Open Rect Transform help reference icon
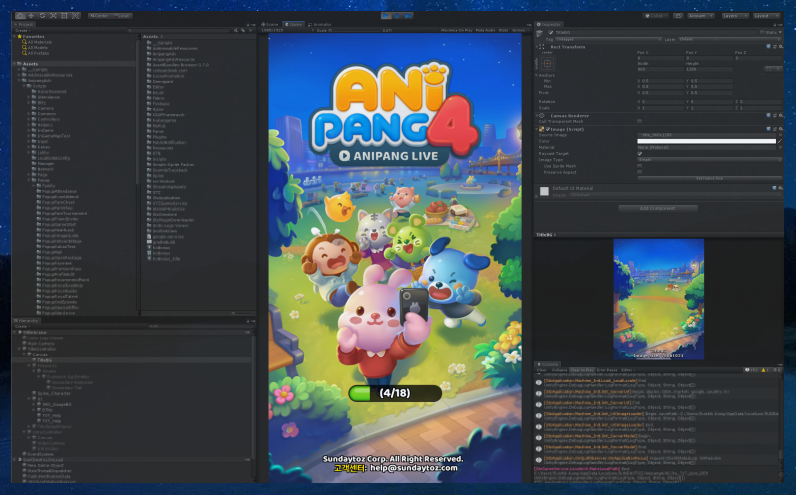Image resolution: width=796 pixels, height=495 pixels. point(769,47)
